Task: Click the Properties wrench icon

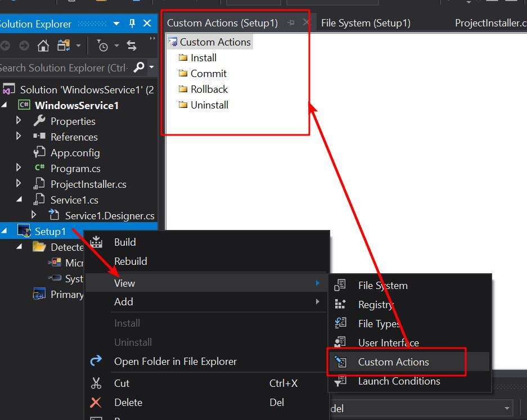Action: pos(39,121)
